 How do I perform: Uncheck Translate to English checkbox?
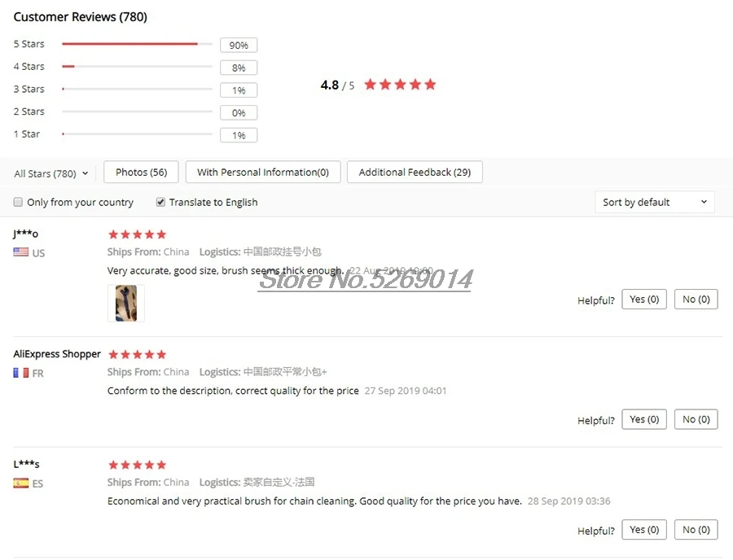click(x=160, y=202)
